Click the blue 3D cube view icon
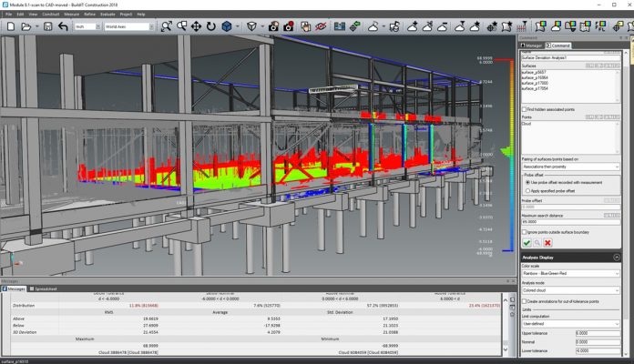This screenshot has width=634, height=364. coord(227,26)
